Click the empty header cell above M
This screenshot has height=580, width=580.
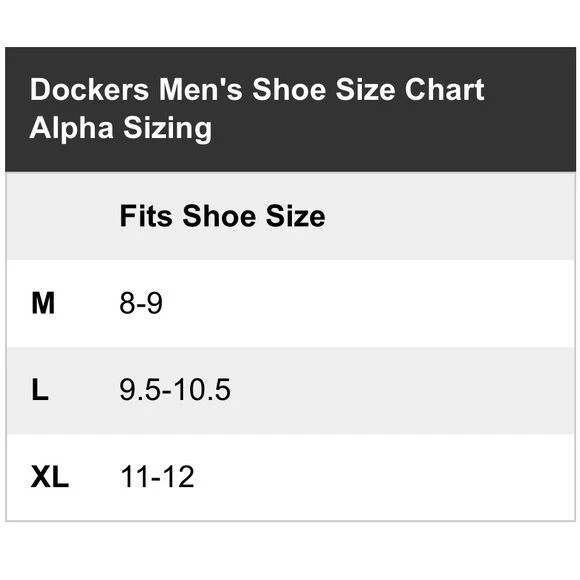[x=62, y=216]
